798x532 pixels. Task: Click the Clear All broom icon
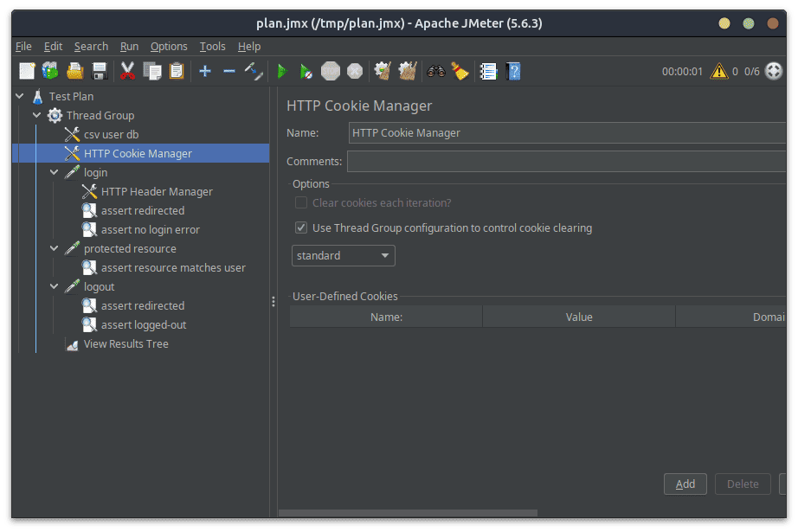point(460,71)
